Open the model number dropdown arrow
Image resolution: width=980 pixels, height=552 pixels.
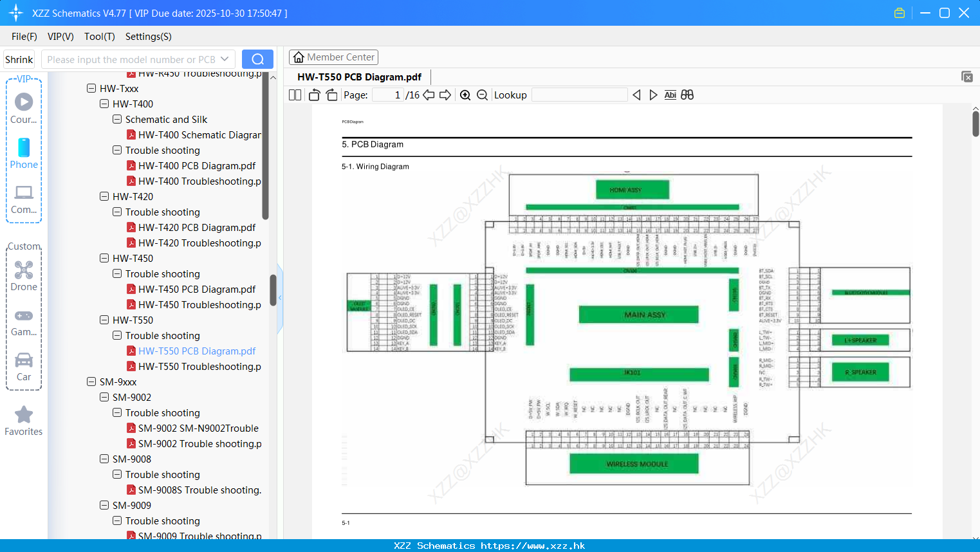(225, 59)
